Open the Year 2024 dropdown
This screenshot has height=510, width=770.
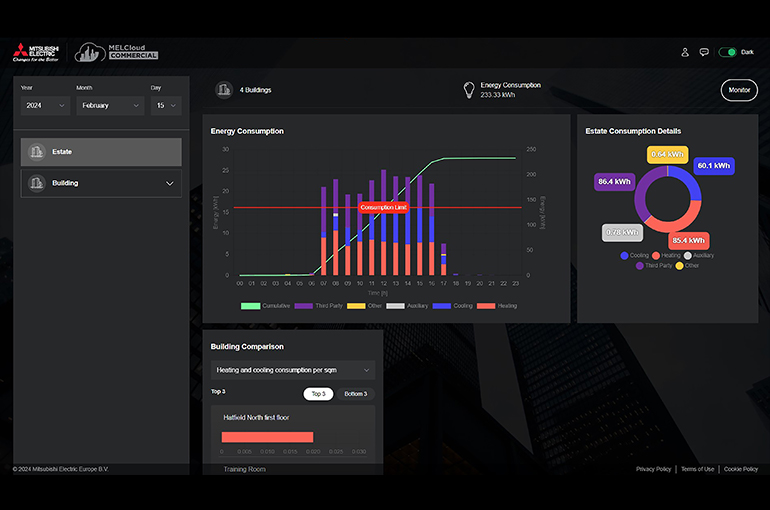44,105
